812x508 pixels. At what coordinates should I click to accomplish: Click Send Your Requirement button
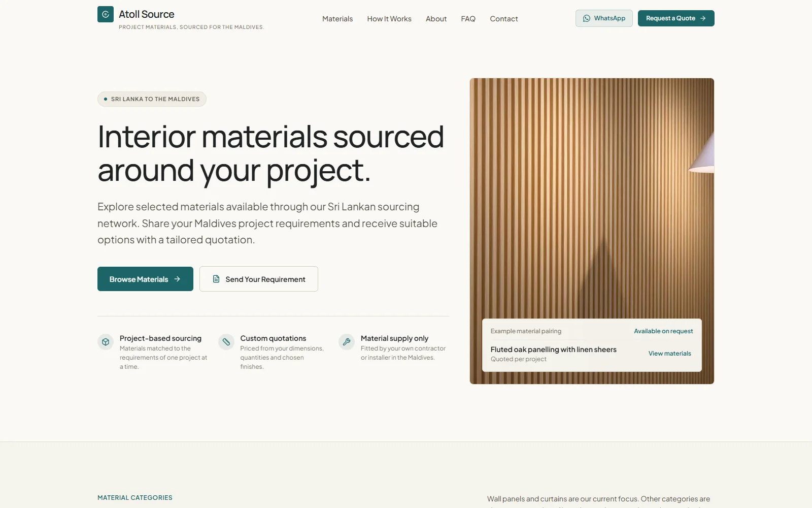click(259, 279)
